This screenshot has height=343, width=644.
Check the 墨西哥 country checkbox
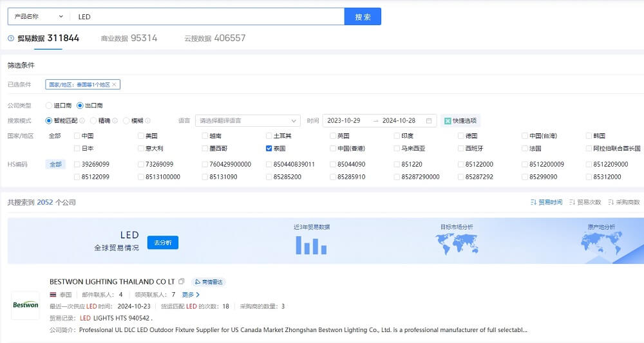205,149
